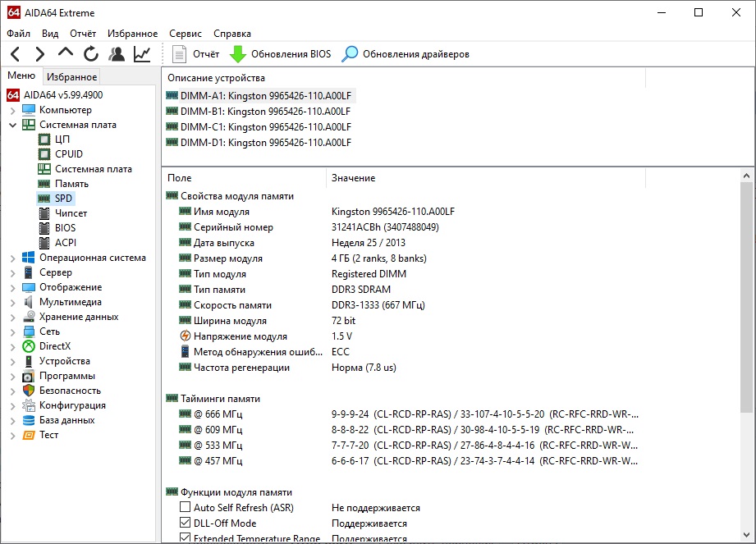756x544 pixels.
Task: Click scrollbar down arrow in details pane
Action: pos(746,535)
